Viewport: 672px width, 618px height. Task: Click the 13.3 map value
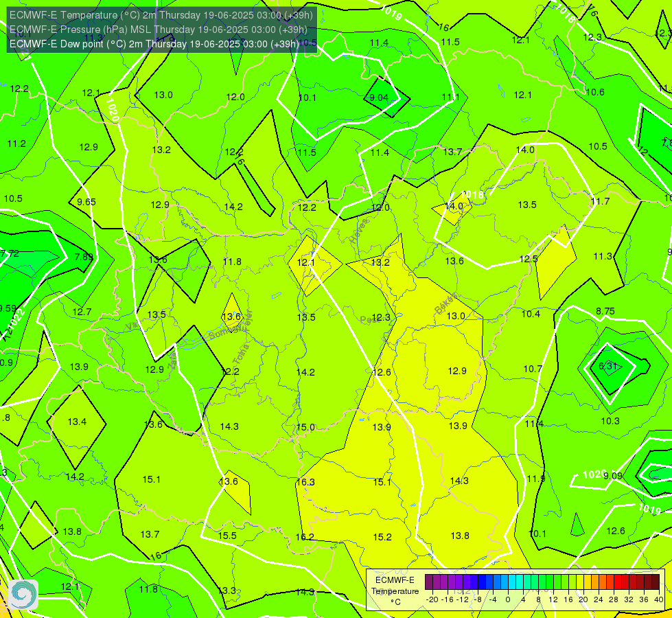227,591
